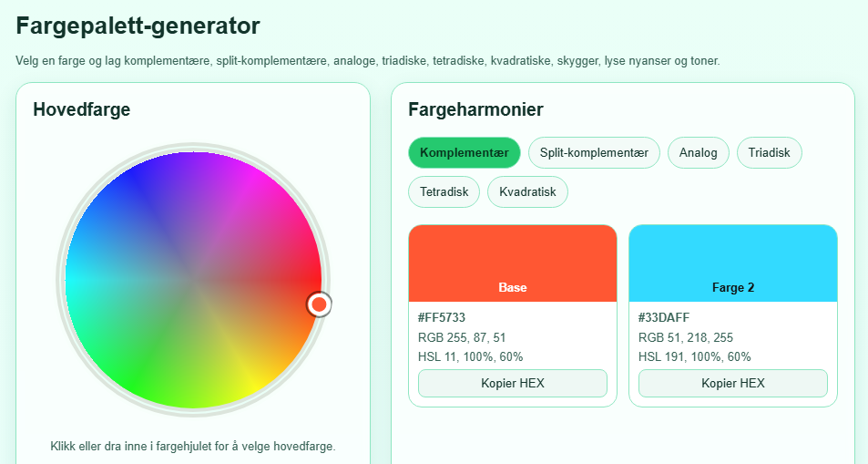868x464 pixels.
Task: Switch to Split-komplementær harmony
Action: point(594,152)
